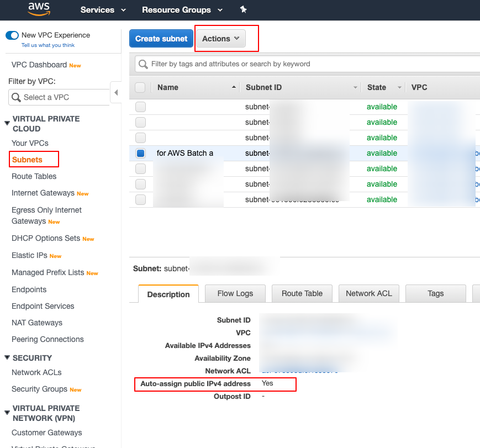Click 'available' state in the first row
The image size is (480, 448).
(382, 107)
